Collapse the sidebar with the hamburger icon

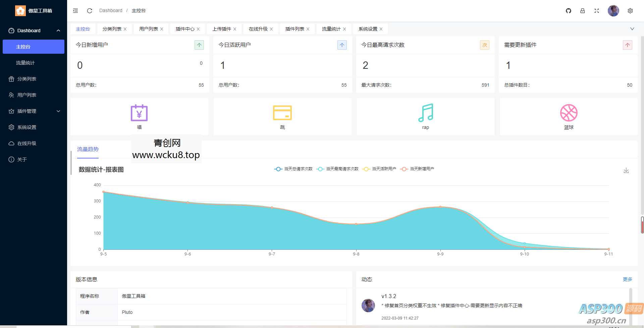coord(75,10)
